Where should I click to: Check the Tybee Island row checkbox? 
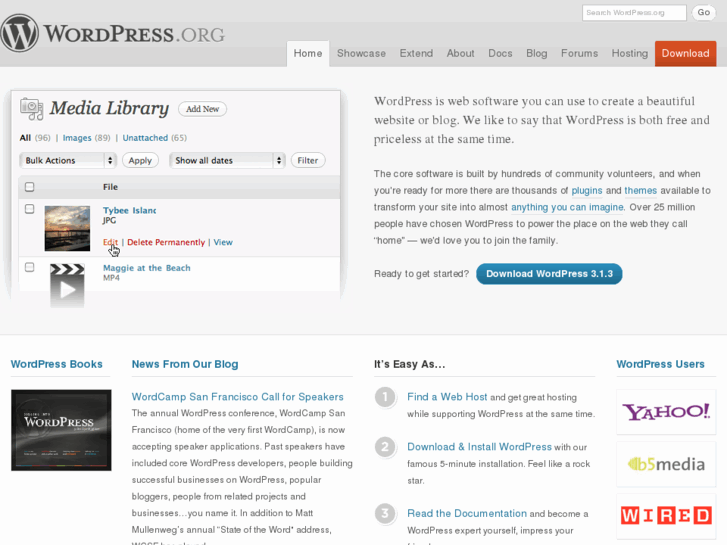[x=30, y=209]
